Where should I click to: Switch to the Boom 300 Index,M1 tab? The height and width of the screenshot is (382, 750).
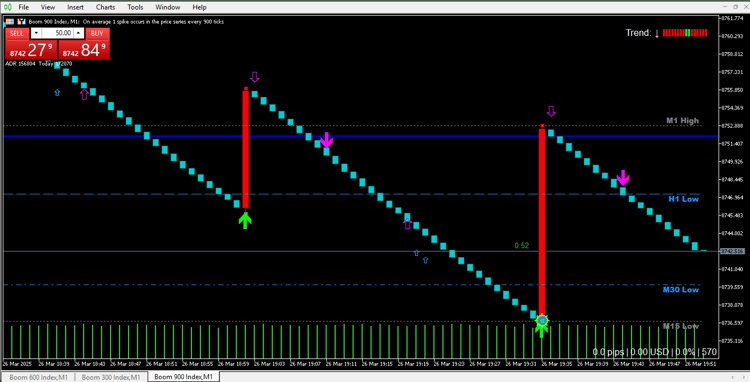coord(111,377)
